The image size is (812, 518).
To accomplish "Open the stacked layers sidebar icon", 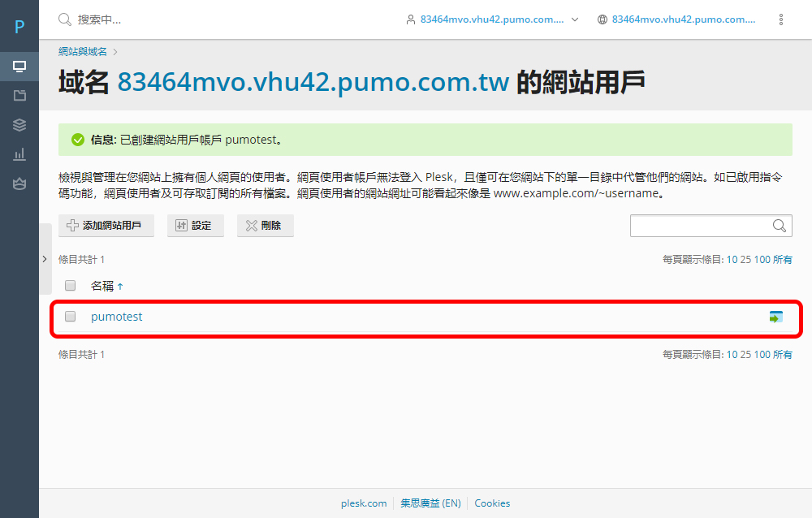I will (x=19, y=125).
